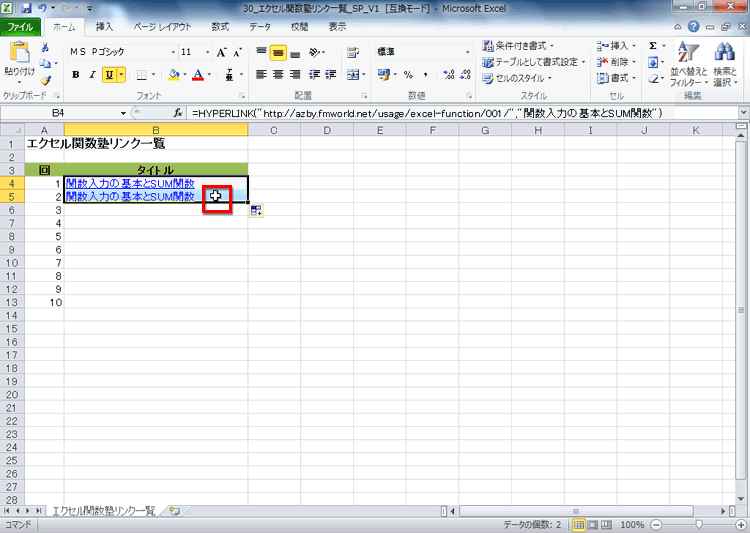Viewport: 750px width, 533px height.
Task: Click the Auto Fill Options icon
Action: tap(256, 211)
